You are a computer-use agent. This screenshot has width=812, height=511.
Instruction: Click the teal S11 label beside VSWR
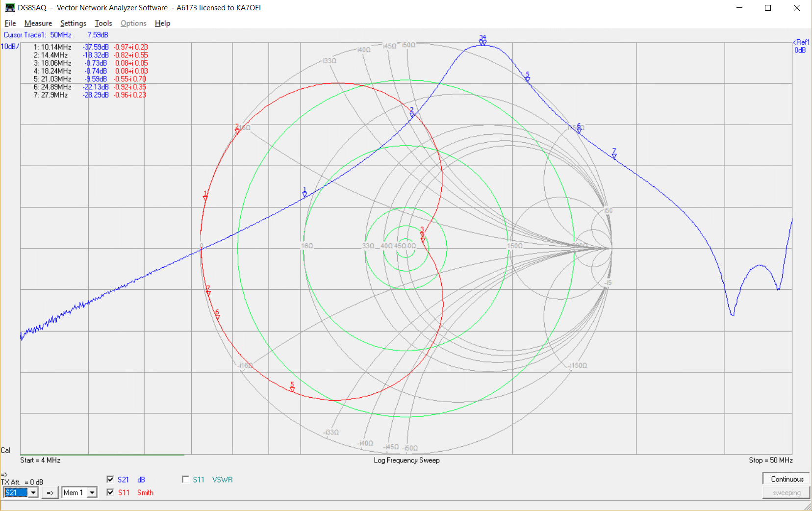click(x=199, y=480)
